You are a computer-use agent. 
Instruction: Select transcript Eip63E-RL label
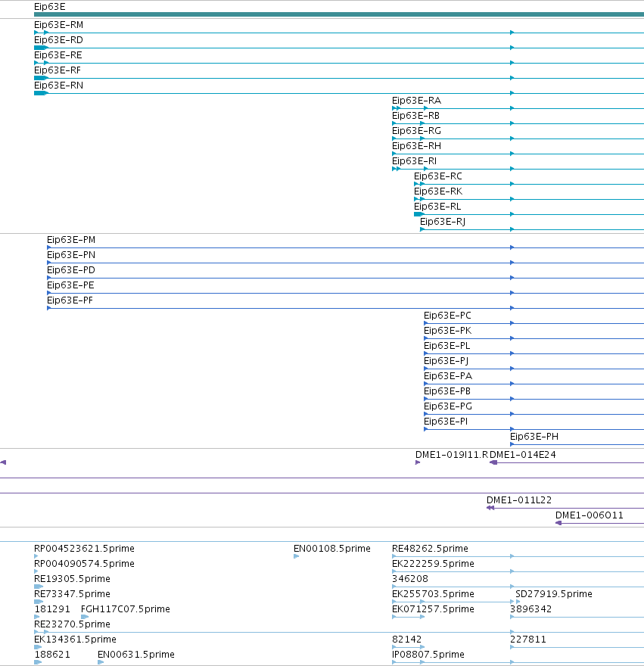[x=437, y=207]
